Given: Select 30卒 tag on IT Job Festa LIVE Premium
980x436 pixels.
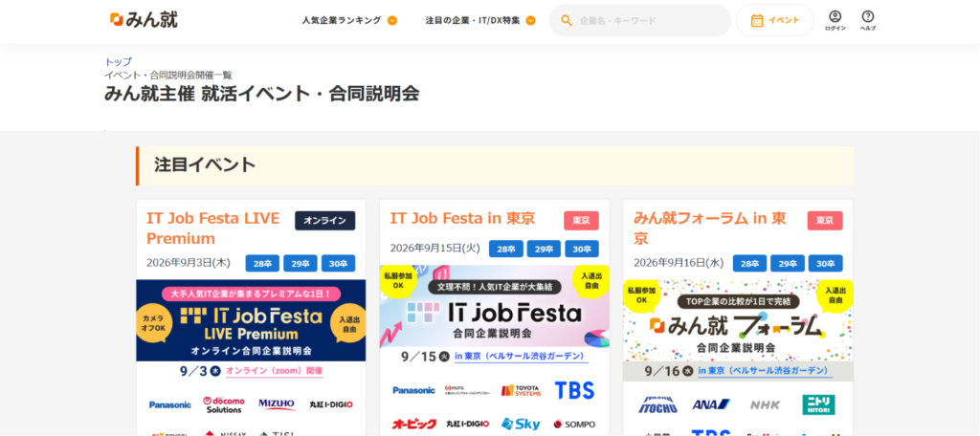Looking at the screenshot, I should [338, 264].
